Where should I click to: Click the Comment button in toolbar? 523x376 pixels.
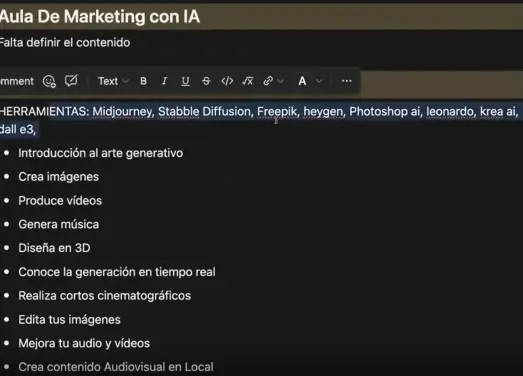17,81
